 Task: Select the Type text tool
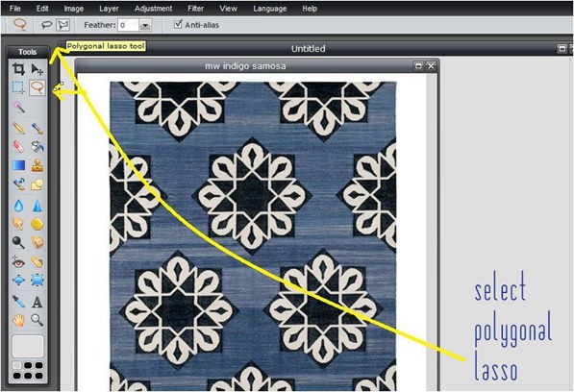(37, 302)
